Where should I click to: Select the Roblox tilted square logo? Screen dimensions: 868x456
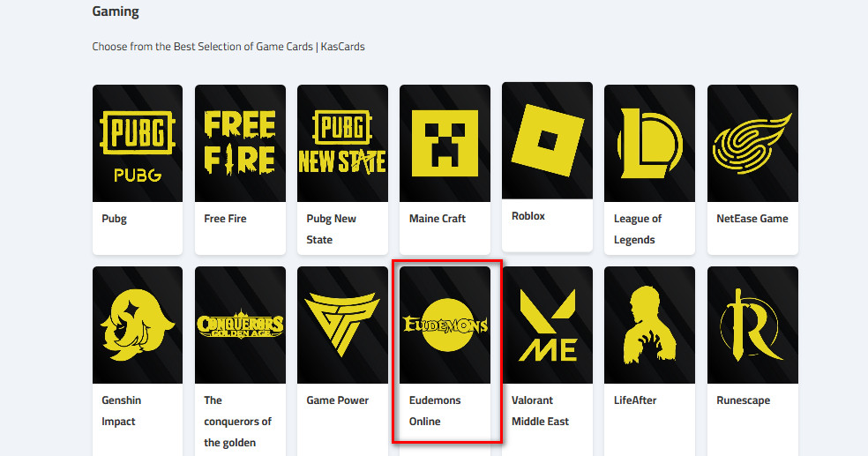point(548,140)
